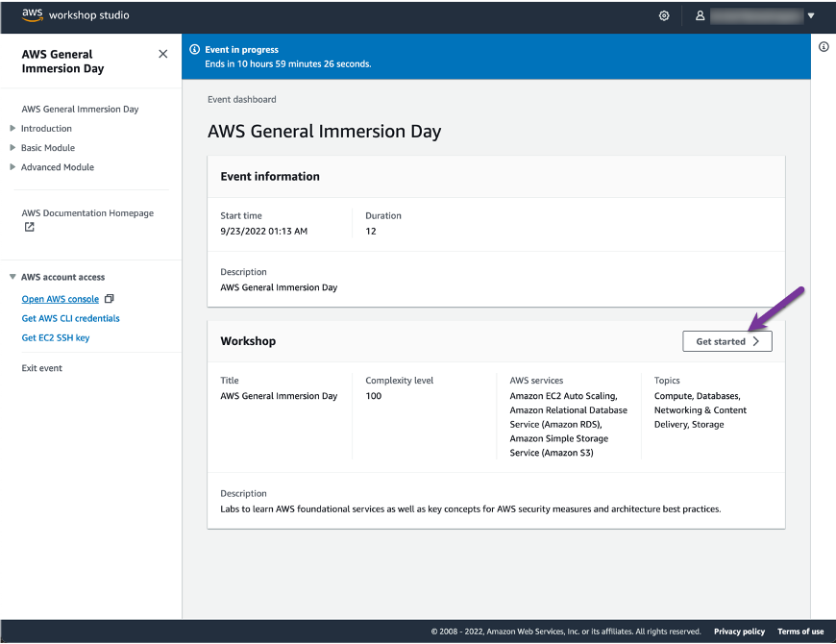Select Basic Module in the sidebar
The height and width of the screenshot is (644, 836).
[48, 148]
